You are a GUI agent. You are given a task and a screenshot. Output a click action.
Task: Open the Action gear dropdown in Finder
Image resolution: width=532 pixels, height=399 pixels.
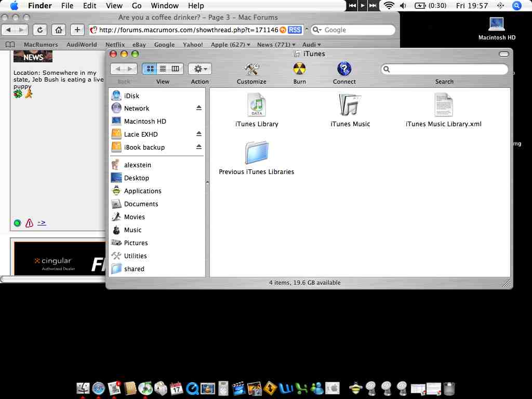[x=200, y=69]
